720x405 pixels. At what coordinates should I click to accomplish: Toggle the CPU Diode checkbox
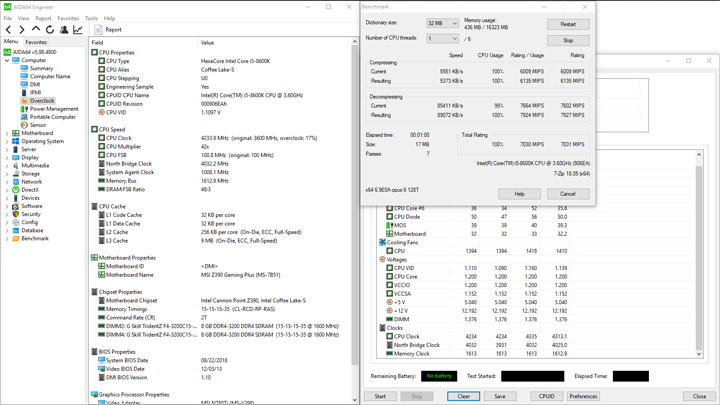tap(389, 217)
